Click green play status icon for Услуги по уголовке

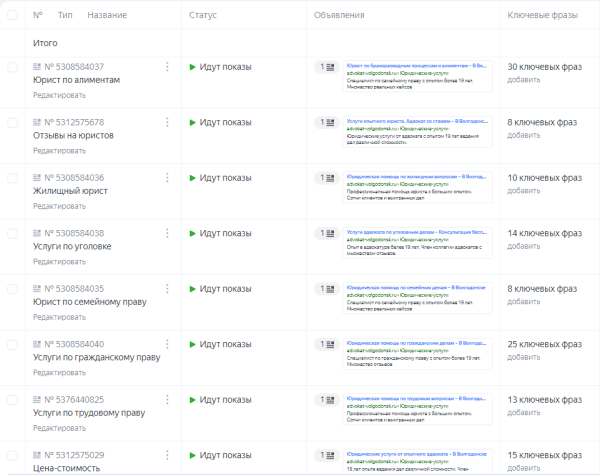tap(193, 233)
